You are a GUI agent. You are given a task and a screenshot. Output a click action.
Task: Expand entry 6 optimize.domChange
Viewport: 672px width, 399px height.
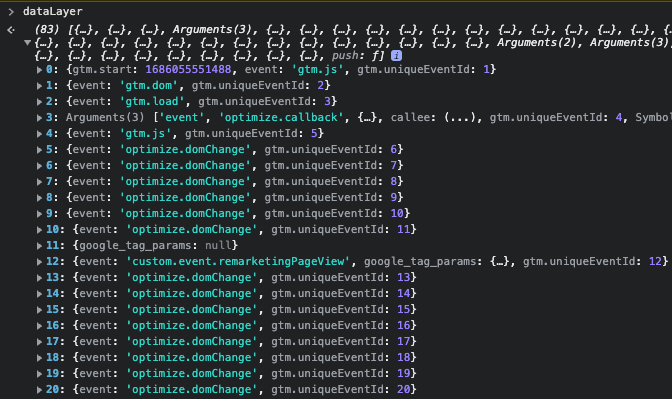click(39, 165)
